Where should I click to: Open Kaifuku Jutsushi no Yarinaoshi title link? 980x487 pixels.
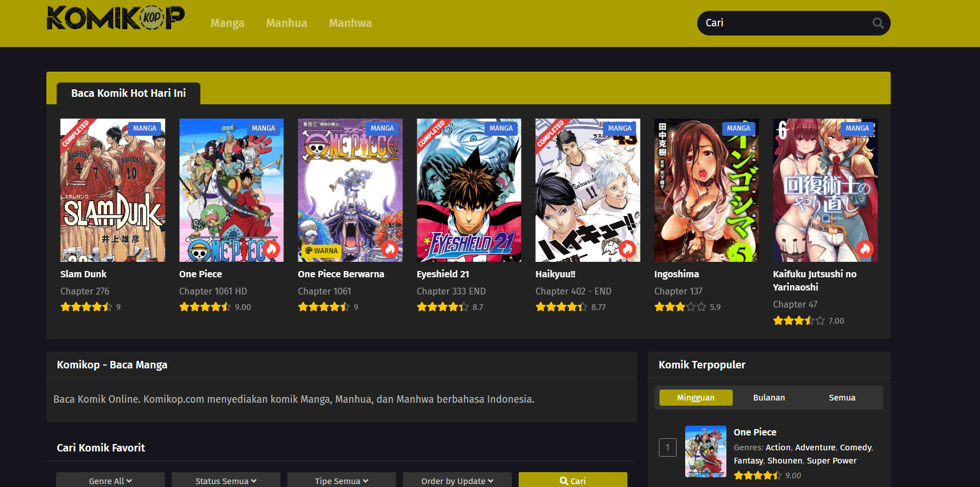point(815,281)
